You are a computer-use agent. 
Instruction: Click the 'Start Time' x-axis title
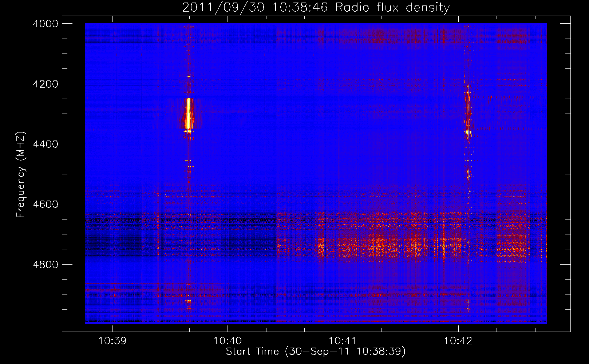(x=316, y=352)
